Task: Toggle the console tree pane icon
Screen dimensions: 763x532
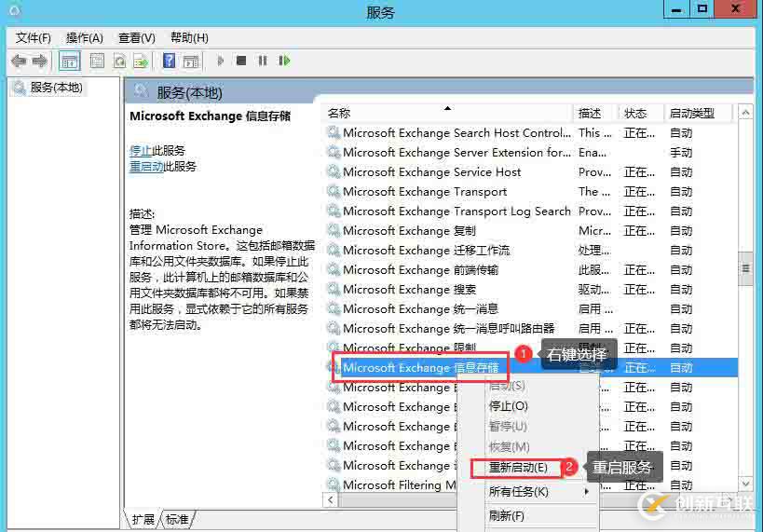Action: point(69,61)
